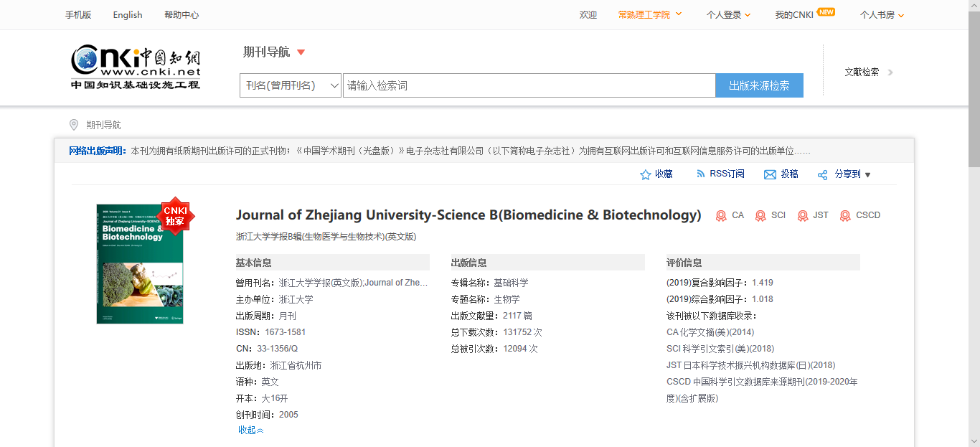Screen dimensions: 980x447
Task: Click SCI 科学引文索引(美)(2018) entry
Action: 720,349
